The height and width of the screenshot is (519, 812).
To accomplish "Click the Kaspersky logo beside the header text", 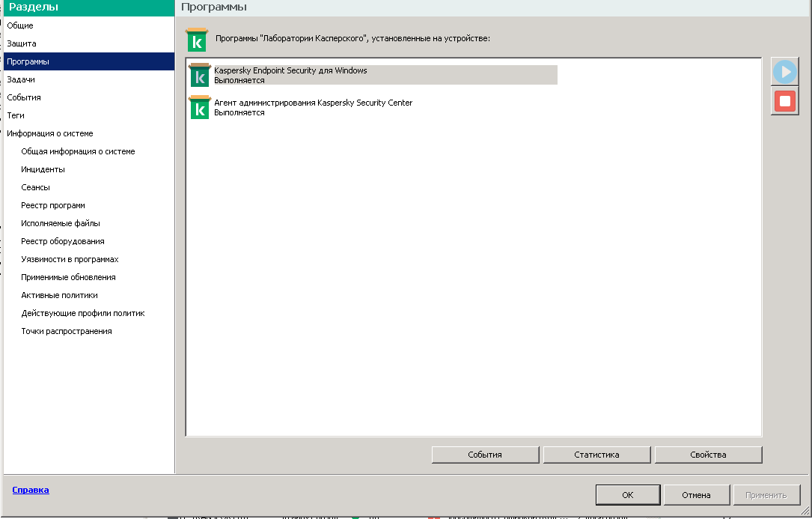I will click(197, 40).
